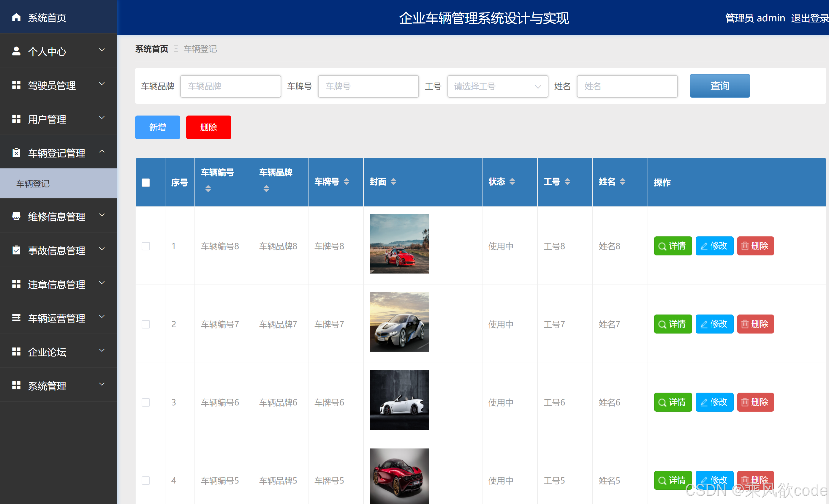
Task: Click the home icon beside 系统首页
Action: coord(16,17)
